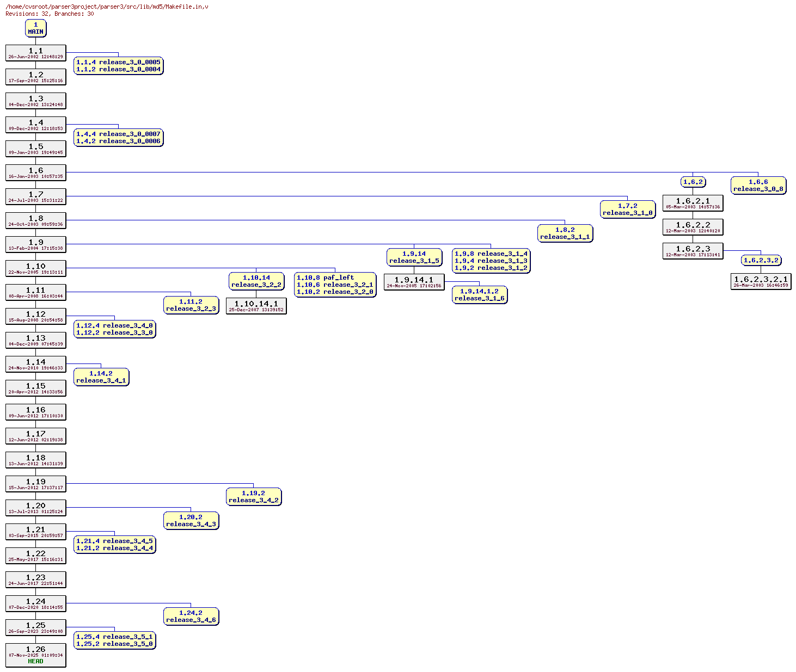Click revision 1.25 node

[36, 627]
